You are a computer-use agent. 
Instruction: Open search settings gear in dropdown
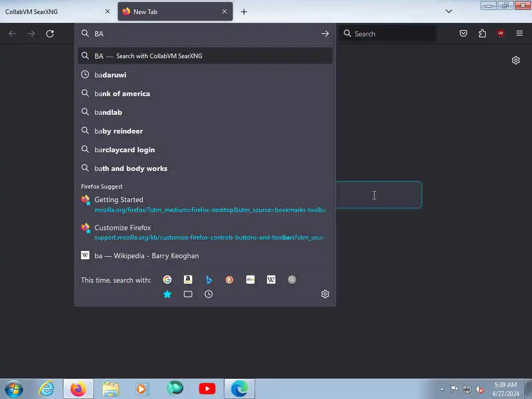point(325,294)
